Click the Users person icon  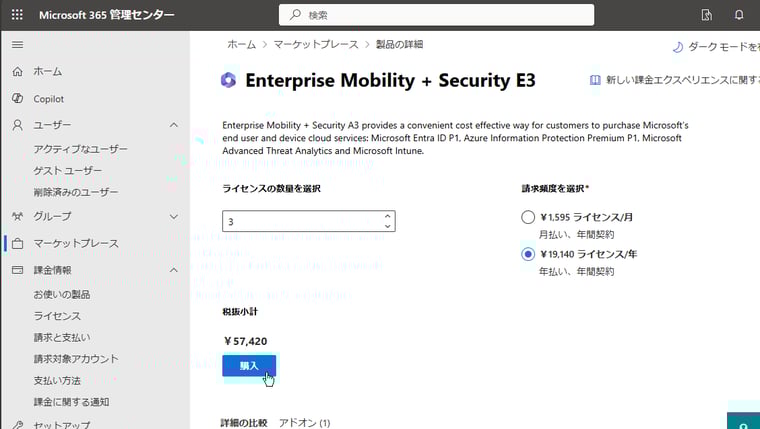coord(17,125)
